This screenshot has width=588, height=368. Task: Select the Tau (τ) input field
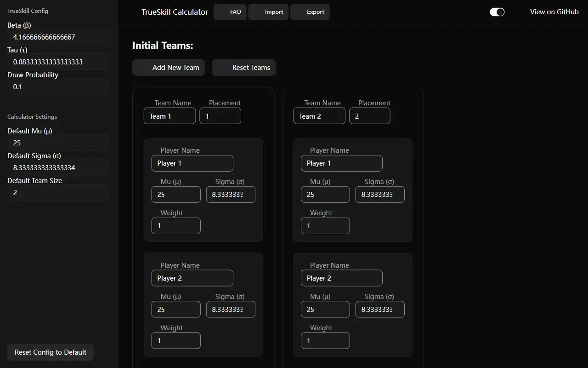point(59,62)
